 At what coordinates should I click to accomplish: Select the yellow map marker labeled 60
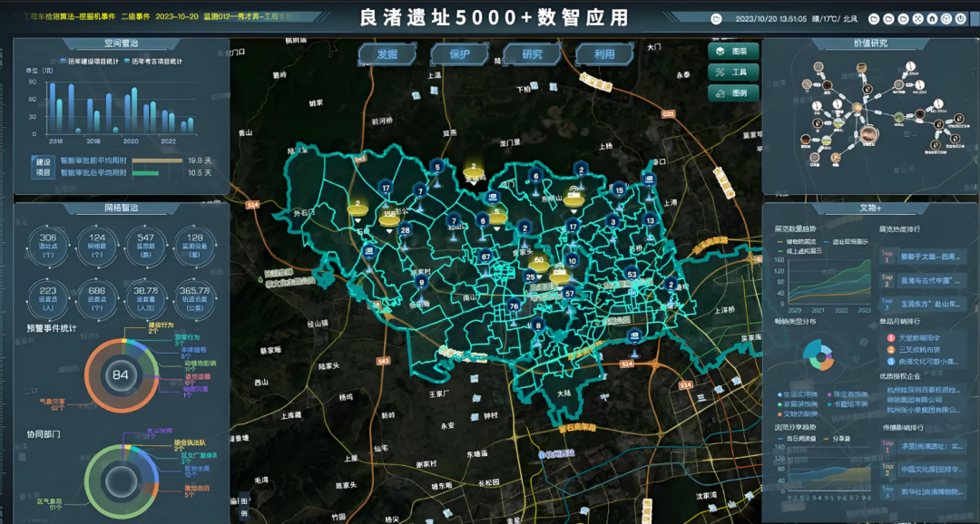tap(538, 263)
